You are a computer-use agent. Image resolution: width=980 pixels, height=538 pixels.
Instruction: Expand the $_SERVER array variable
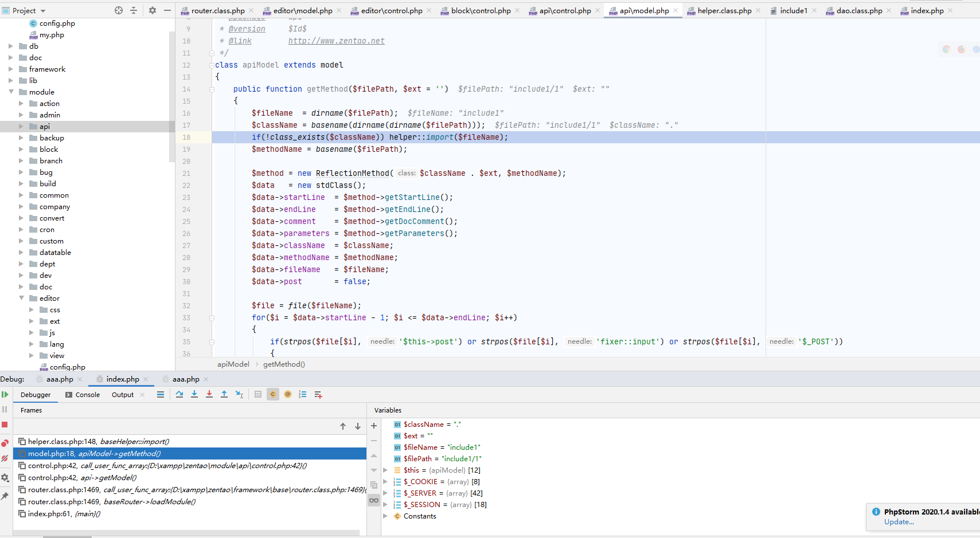tap(385, 493)
